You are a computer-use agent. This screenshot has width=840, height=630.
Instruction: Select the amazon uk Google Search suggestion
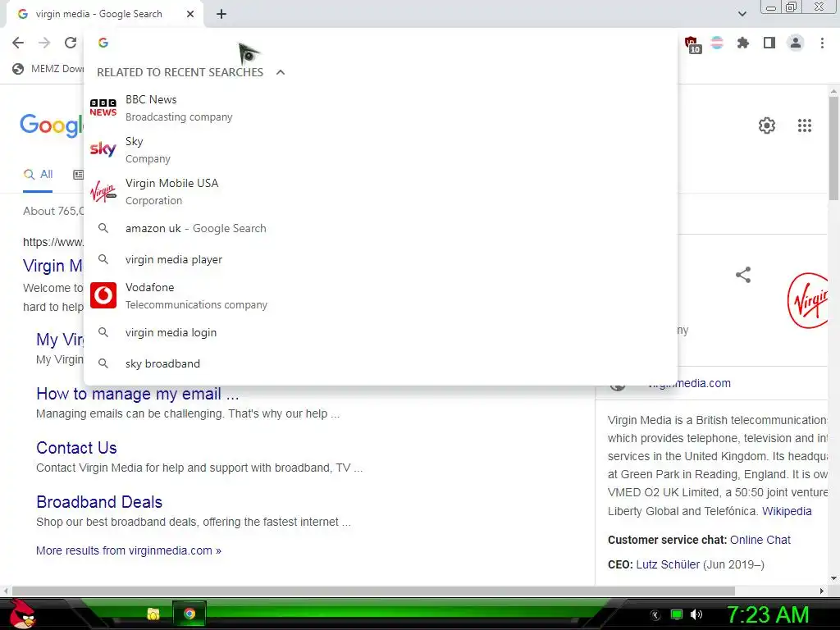(x=381, y=228)
